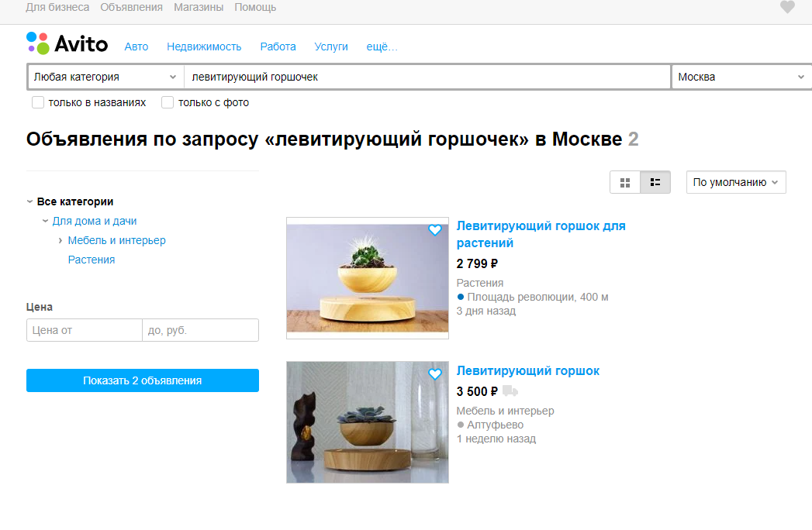812x530 pixels.
Task: Click 'Показать 2 объявления' button
Action: [x=143, y=380]
